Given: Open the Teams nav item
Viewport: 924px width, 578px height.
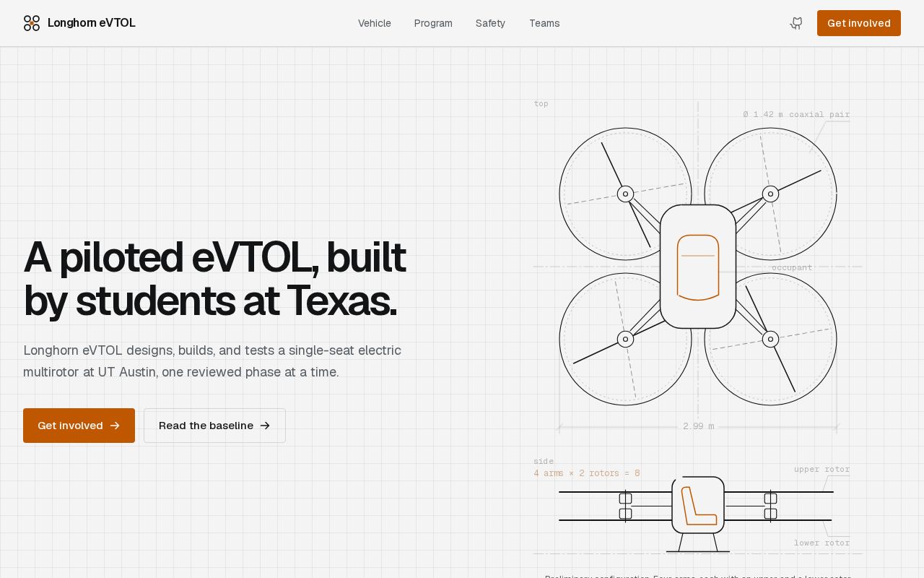Looking at the screenshot, I should click(x=544, y=23).
